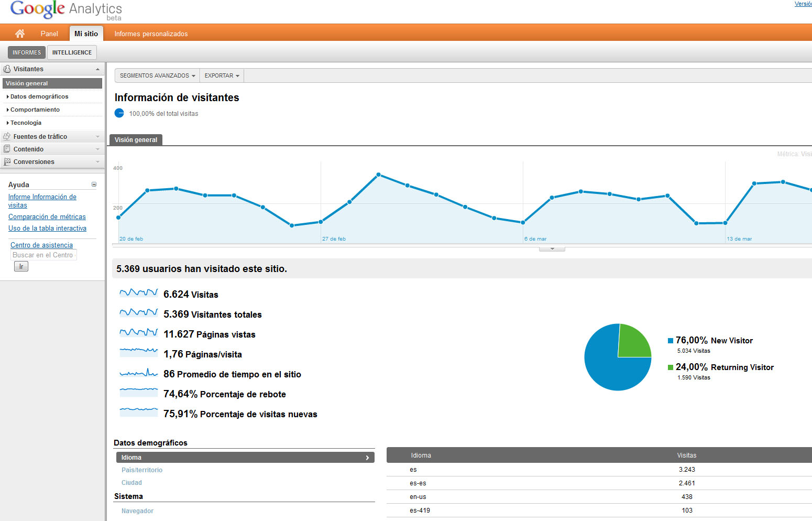The image size is (812, 521).
Task: Click the Buscar en el Centro field
Action: tap(43, 255)
